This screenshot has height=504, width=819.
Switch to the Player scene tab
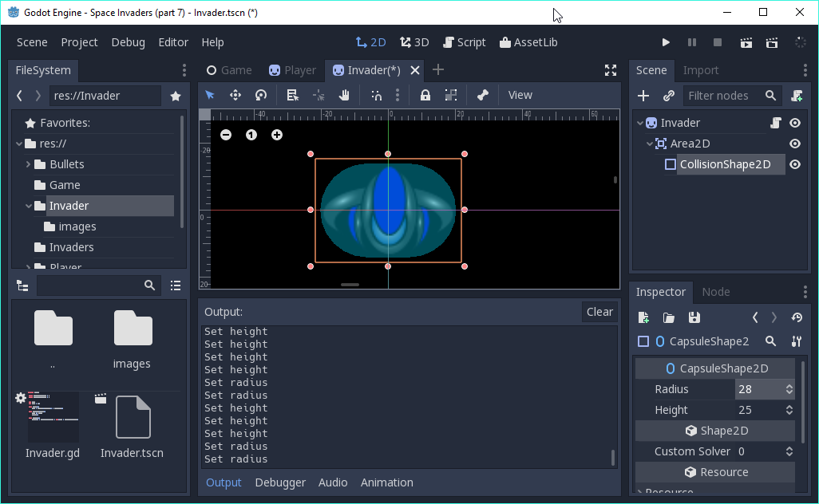(x=292, y=70)
